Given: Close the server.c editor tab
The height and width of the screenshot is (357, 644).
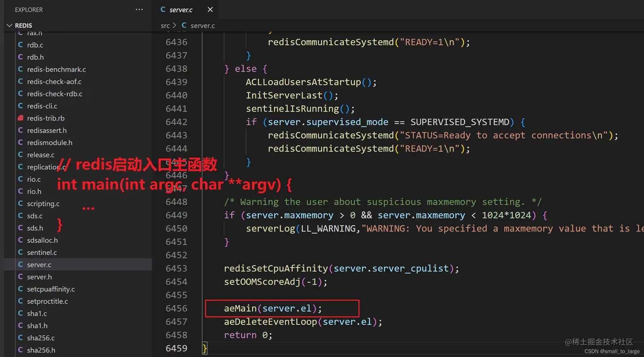Looking at the screenshot, I should [210, 9].
